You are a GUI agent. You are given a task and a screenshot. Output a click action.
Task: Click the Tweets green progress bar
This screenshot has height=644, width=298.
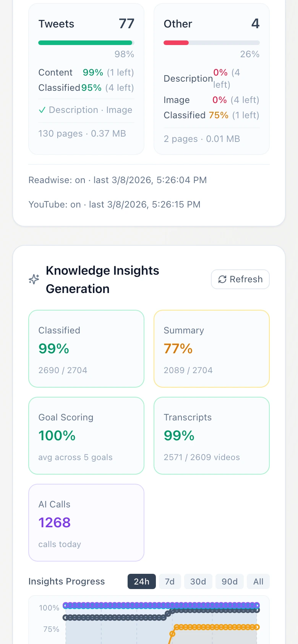(85, 42)
